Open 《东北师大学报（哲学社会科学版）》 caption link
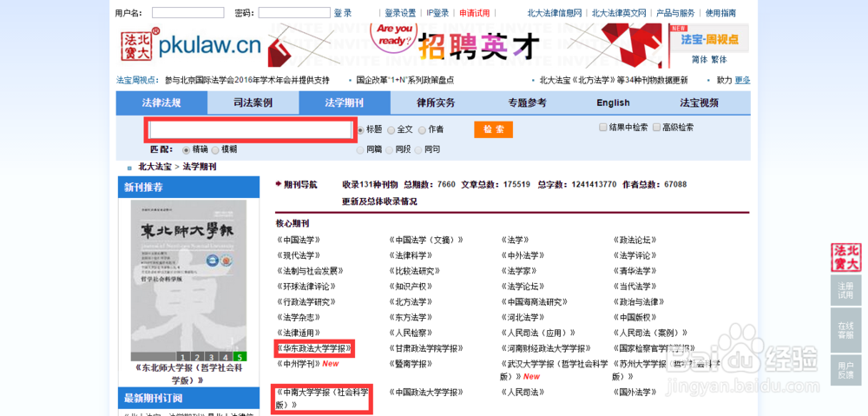 [x=188, y=374]
